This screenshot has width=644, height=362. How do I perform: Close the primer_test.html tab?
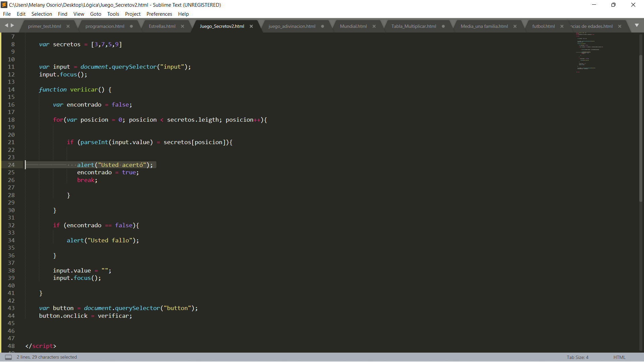(68, 26)
